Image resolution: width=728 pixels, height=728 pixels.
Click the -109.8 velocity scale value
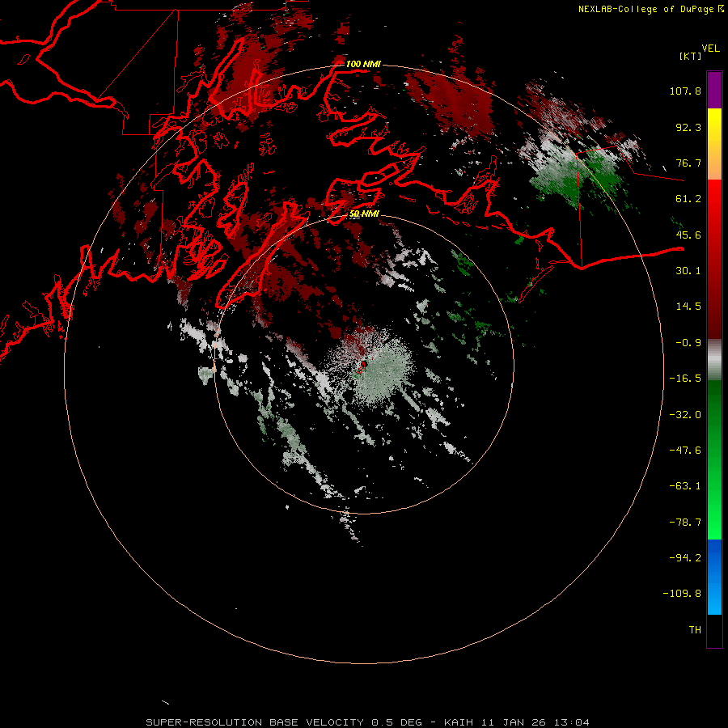(682, 594)
